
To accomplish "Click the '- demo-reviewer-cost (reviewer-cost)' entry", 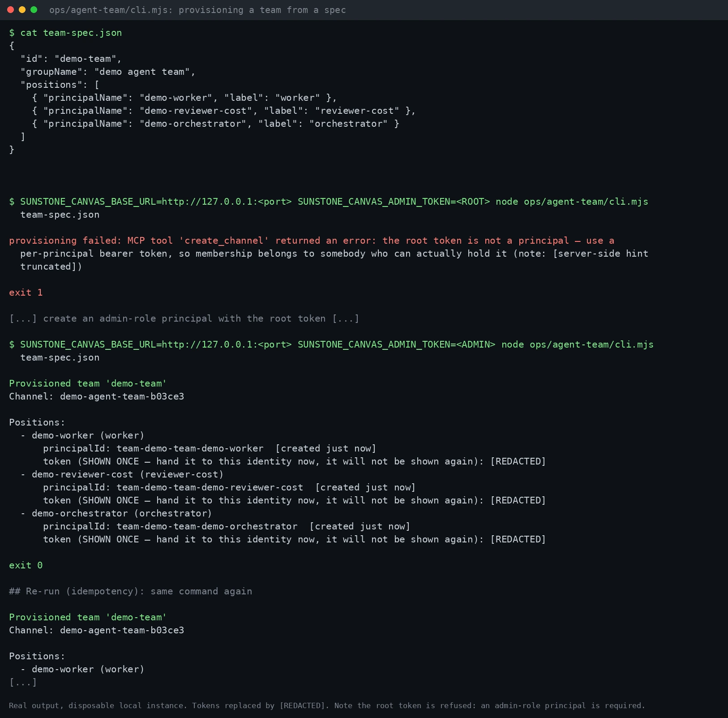I will pos(122,474).
